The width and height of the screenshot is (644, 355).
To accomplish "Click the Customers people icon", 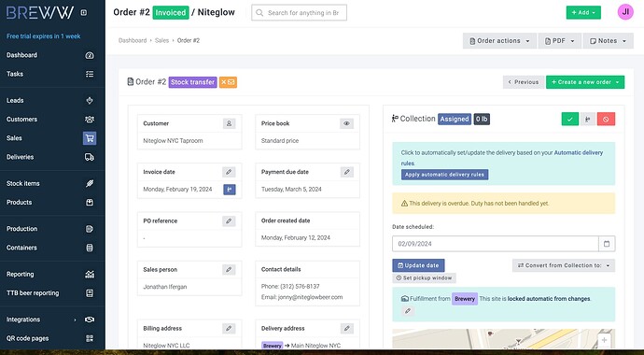I will pos(90,120).
